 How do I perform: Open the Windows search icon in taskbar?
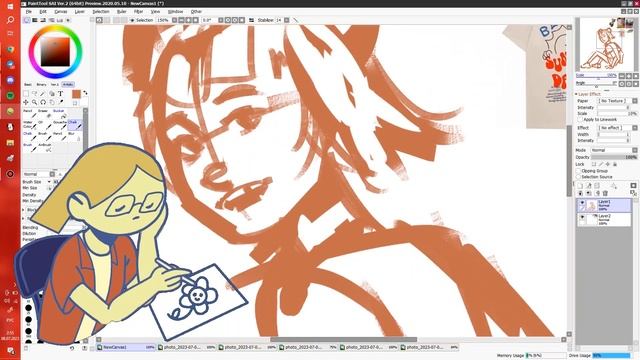pyautogui.click(x=10, y=20)
